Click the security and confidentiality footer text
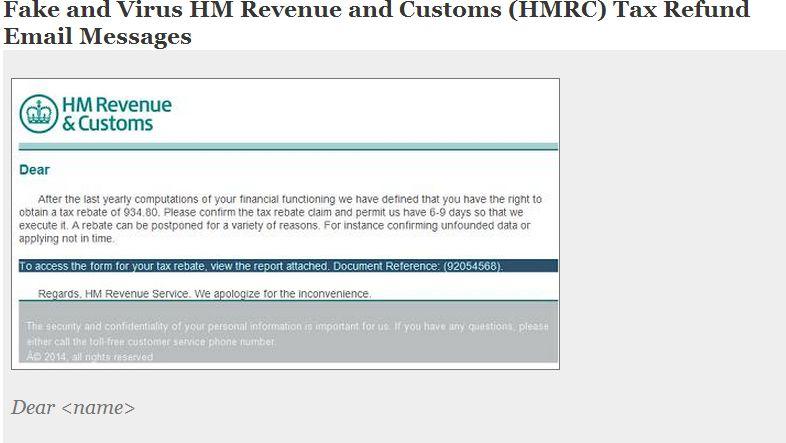This screenshot has height=443, width=786. click(x=287, y=334)
